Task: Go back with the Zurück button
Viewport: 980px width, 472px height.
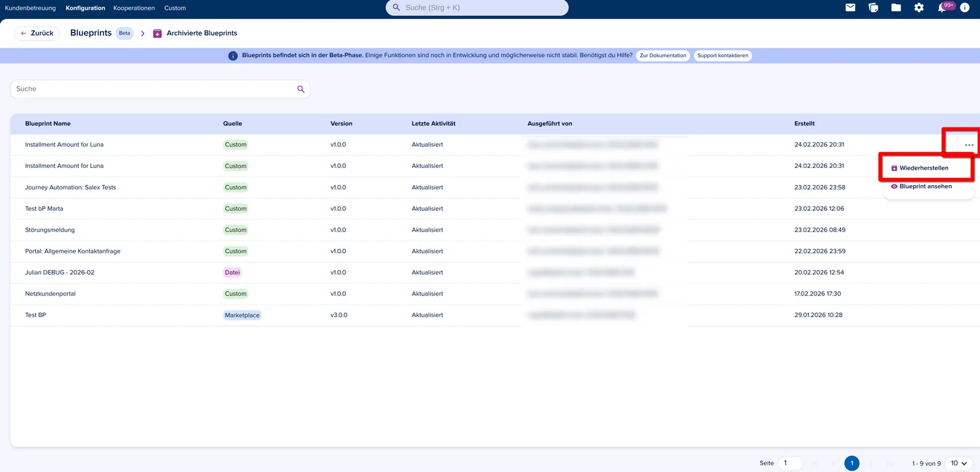Action: click(37, 33)
